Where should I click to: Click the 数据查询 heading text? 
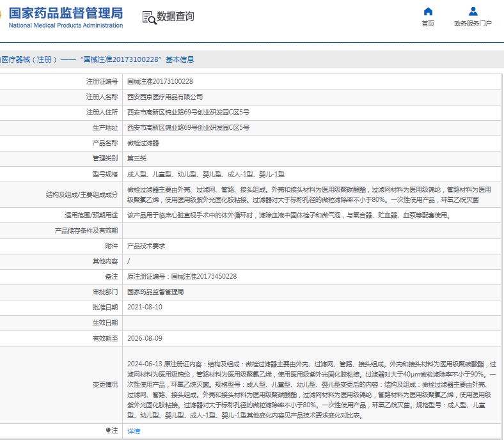tap(175, 17)
